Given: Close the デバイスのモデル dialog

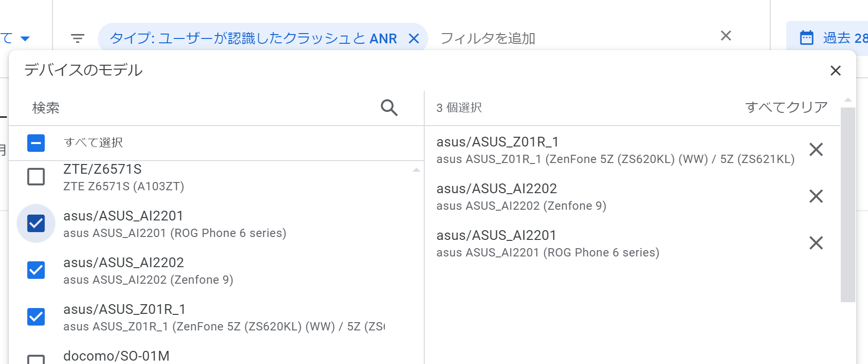Looking at the screenshot, I should 836,71.
